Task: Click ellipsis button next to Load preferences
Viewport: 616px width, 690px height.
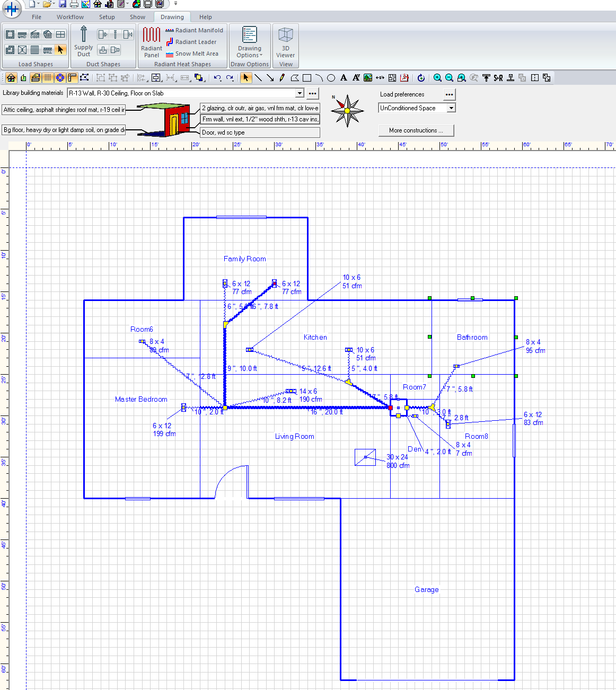Action: coord(450,94)
